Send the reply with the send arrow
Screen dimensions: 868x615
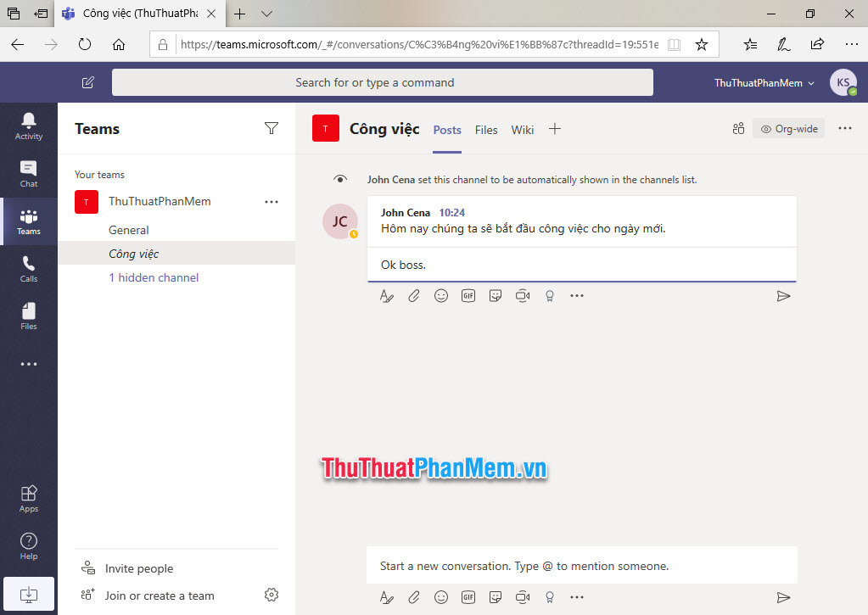(783, 295)
